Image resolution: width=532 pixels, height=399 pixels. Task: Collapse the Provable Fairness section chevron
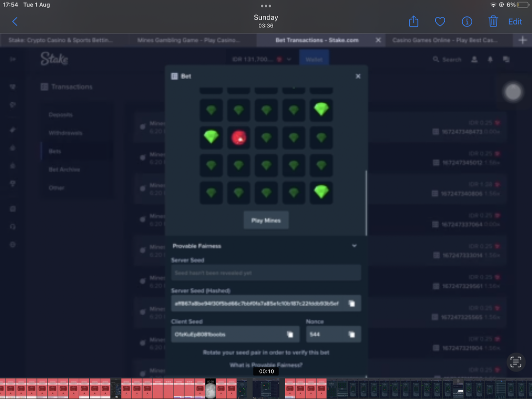click(354, 246)
